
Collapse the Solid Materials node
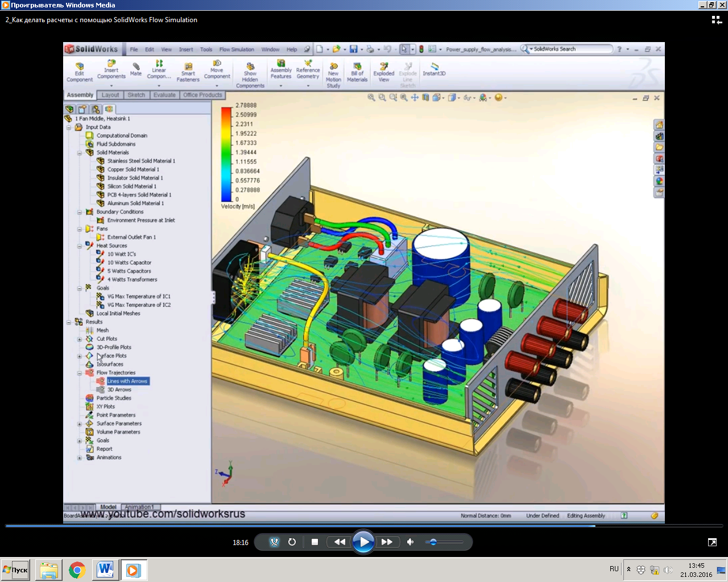[x=80, y=153]
